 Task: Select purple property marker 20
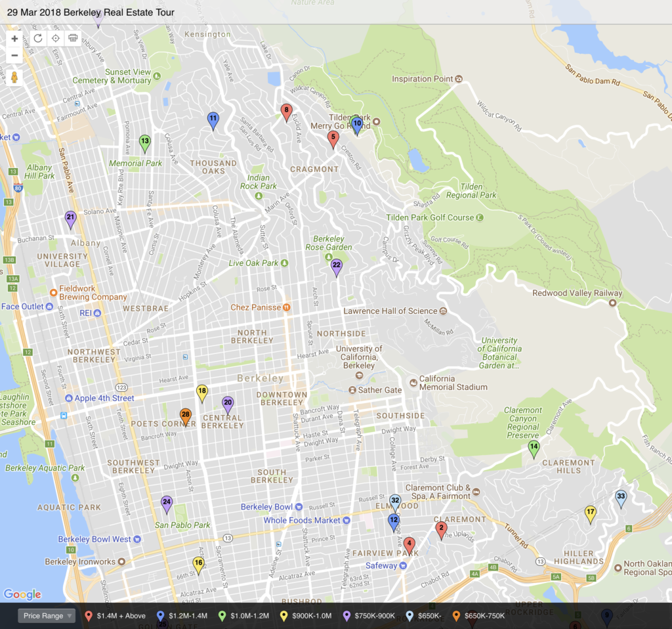(x=228, y=405)
